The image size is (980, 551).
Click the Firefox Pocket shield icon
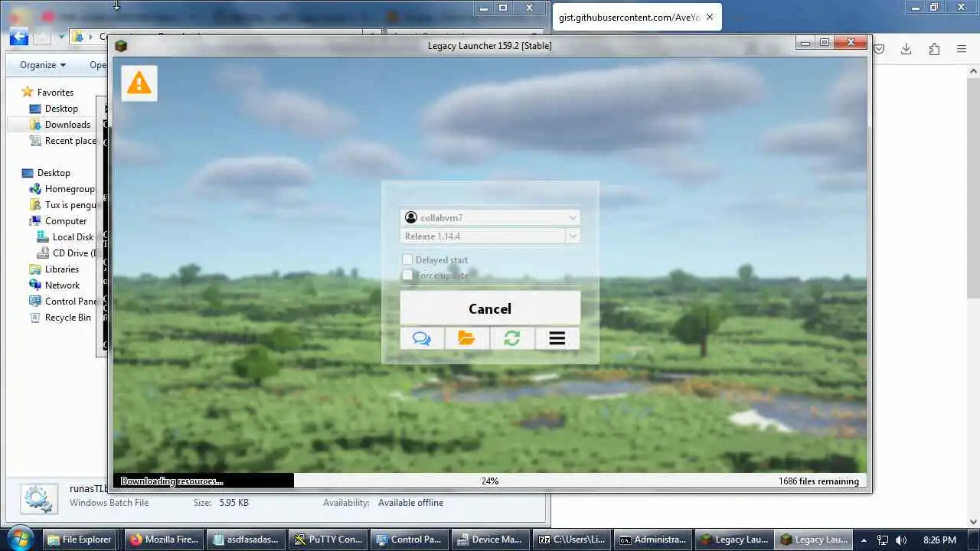click(879, 49)
